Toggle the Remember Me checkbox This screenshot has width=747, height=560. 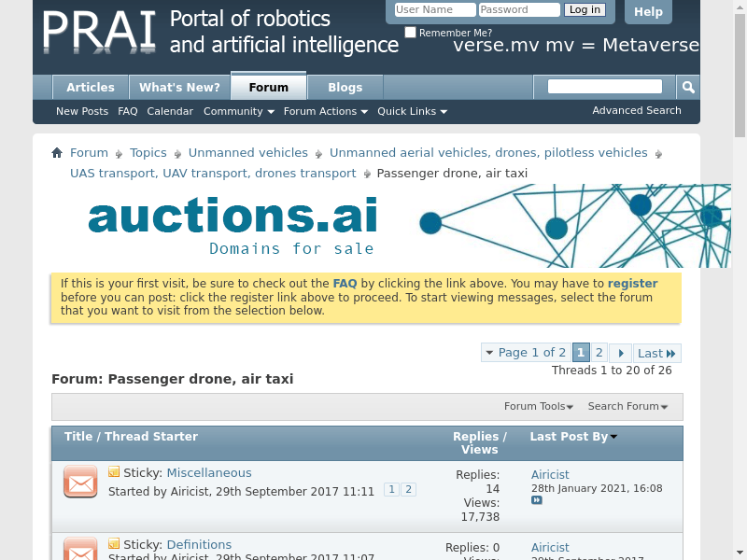pos(410,33)
